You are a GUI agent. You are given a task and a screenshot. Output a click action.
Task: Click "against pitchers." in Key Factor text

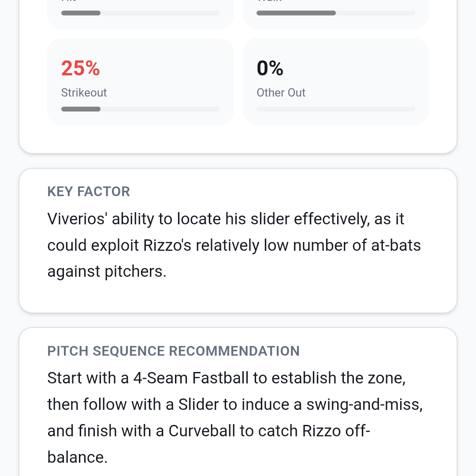coord(107,271)
